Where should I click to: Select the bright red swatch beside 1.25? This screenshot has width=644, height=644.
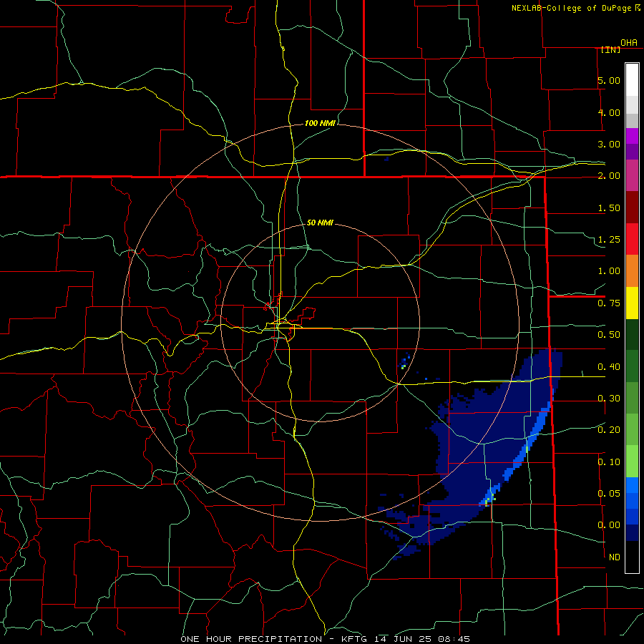coord(632,239)
